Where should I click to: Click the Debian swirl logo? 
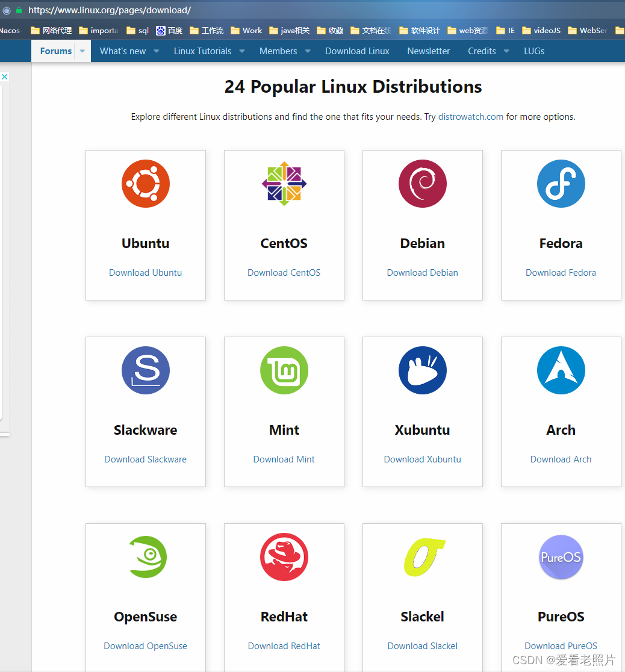422,184
